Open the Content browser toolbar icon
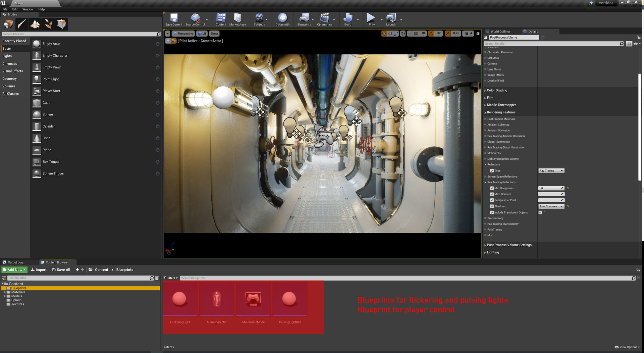 coord(221,19)
